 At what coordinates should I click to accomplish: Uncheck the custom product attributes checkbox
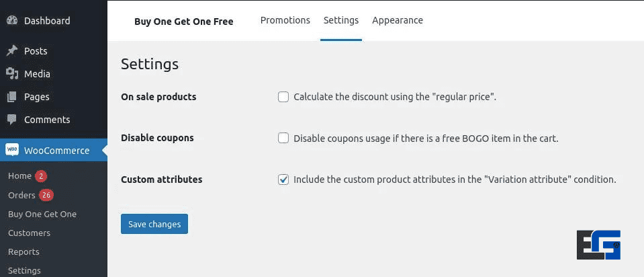pyautogui.click(x=283, y=180)
